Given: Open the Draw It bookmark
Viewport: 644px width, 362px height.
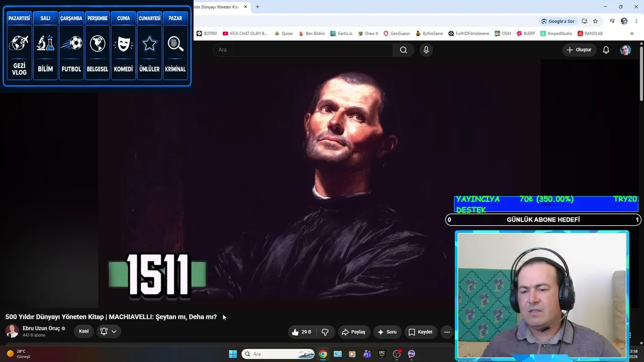Looking at the screenshot, I should click(x=368, y=34).
